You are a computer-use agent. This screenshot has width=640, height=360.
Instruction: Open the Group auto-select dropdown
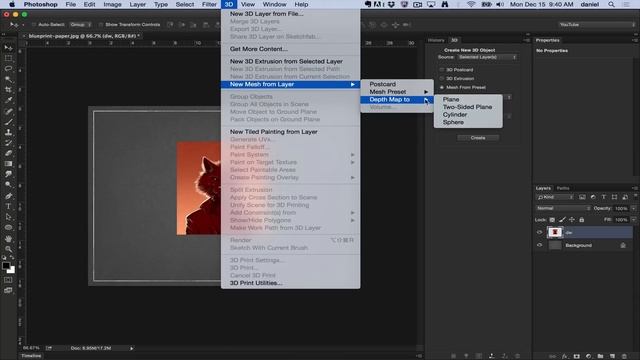(x=80, y=24)
